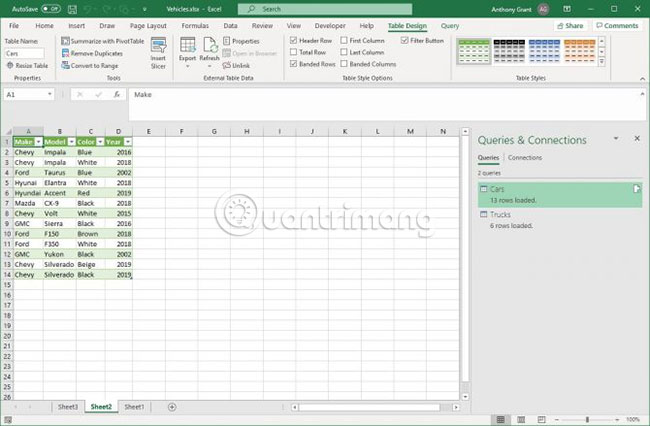Open the Query ribbon tab

[450, 26]
